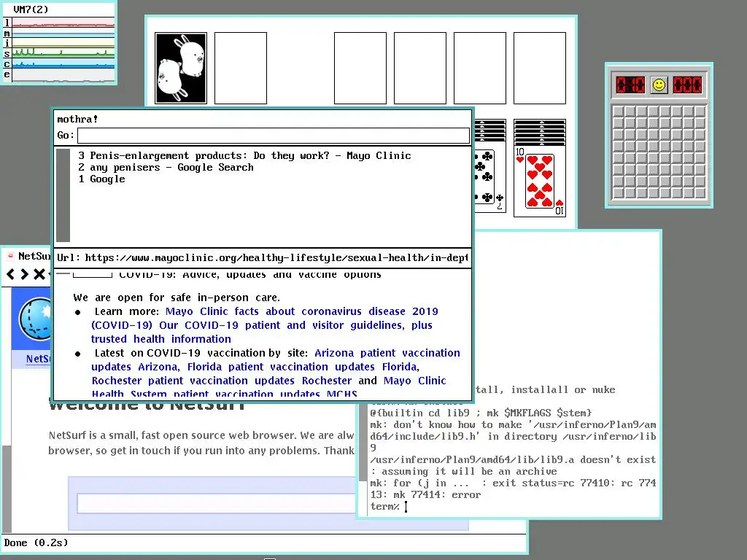The width and height of the screenshot is (747, 560).
Task: Select the '2 ... Google Search' history entry
Action: click(166, 167)
